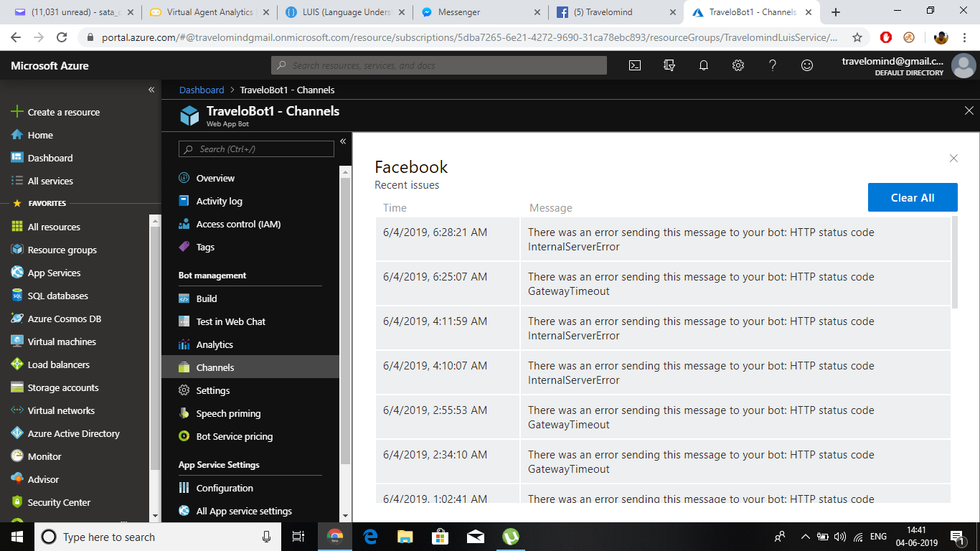Select Security Center in the sidebar
The height and width of the screenshot is (551, 980).
[x=59, y=502]
